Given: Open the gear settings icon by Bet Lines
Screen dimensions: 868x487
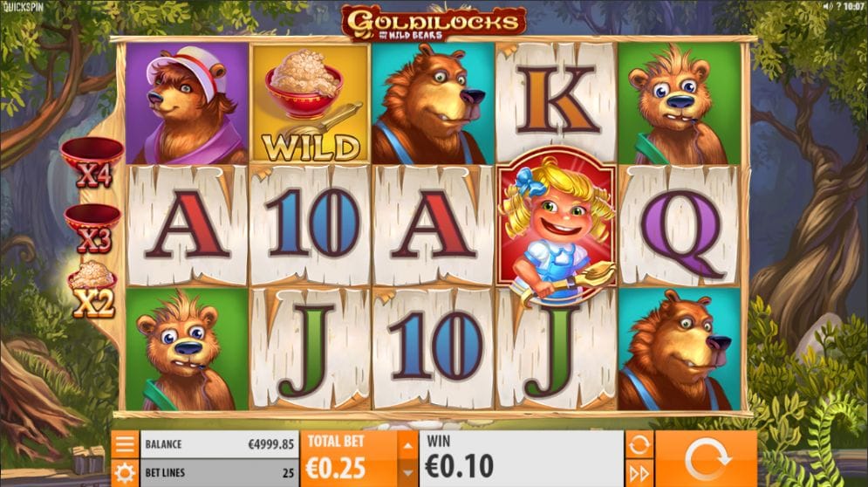Looking at the screenshot, I should click(125, 473).
